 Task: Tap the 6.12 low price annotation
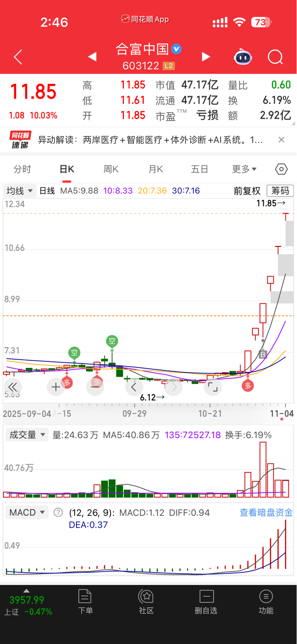point(152,397)
